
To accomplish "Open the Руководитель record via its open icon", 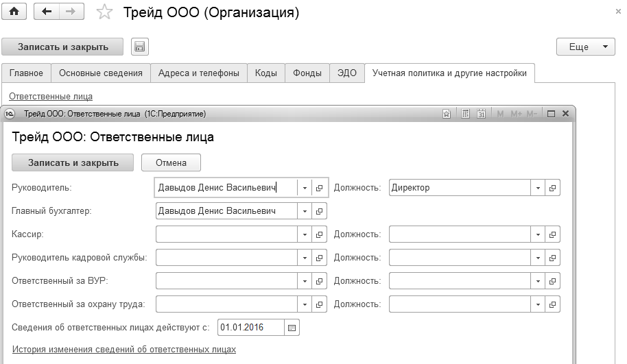I will click(x=320, y=188).
